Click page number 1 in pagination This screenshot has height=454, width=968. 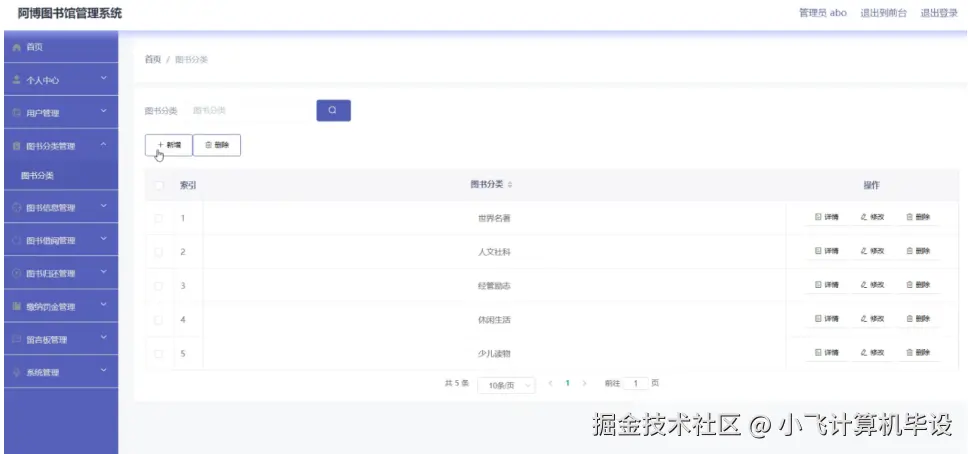click(567, 384)
